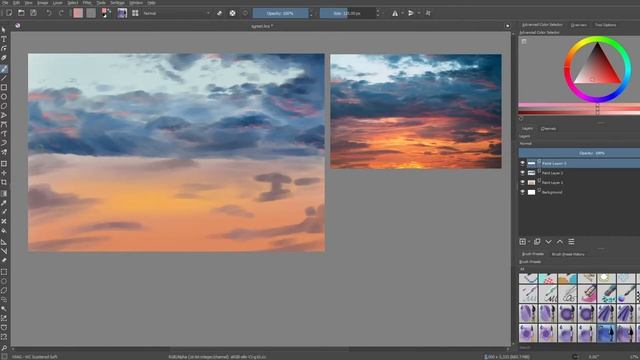
Task: Toggle horizontal mirror tool
Action: [x=395, y=13]
